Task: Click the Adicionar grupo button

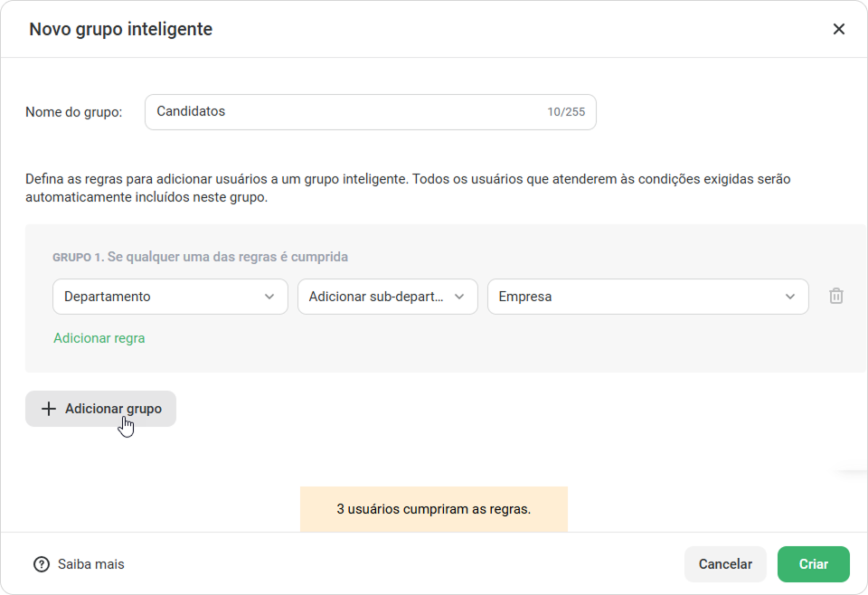Action: (x=100, y=409)
